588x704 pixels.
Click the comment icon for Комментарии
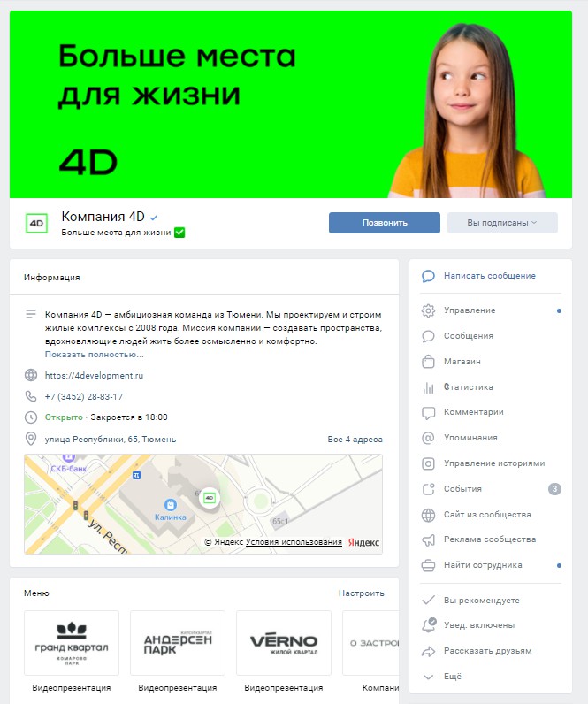[428, 412]
